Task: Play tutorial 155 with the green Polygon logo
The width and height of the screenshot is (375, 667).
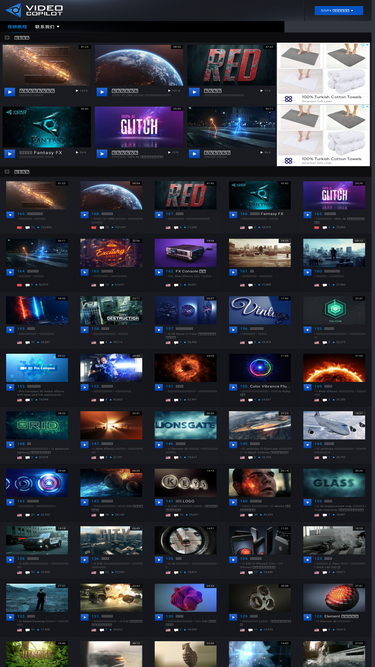Action: (x=307, y=330)
